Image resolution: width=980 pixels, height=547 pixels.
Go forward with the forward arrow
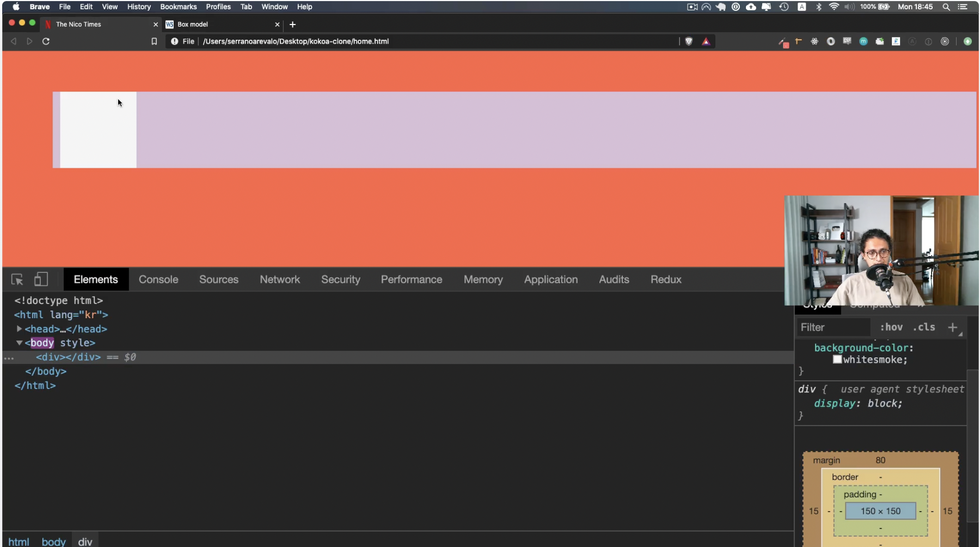pyautogui.click(x=29, y=41)
